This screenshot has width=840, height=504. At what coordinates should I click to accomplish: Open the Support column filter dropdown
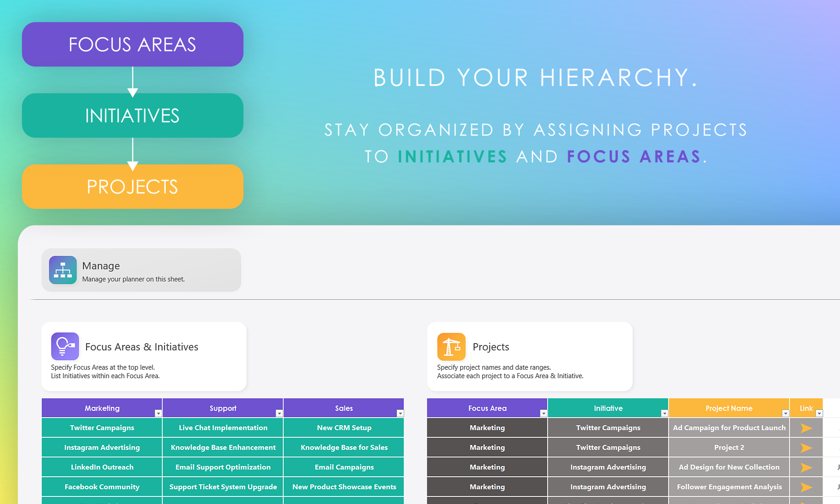coord(279,414)
